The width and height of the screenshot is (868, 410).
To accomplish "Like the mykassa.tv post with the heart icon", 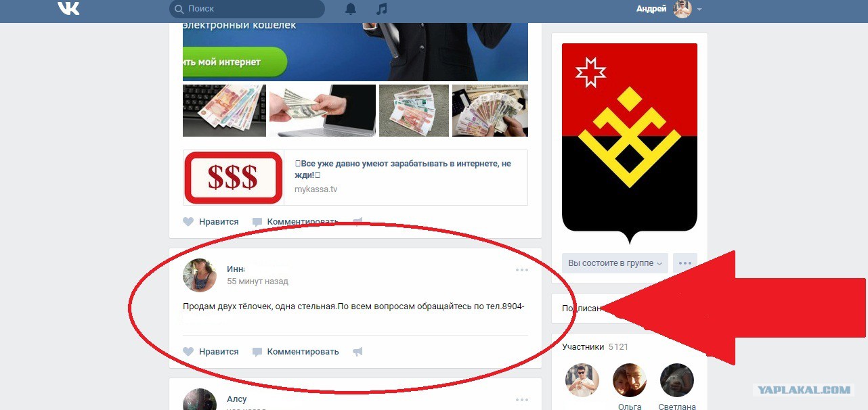I will click(188, 222).
